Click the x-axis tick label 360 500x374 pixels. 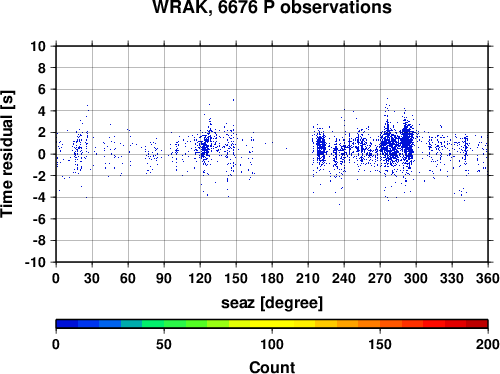click(488, 278)
